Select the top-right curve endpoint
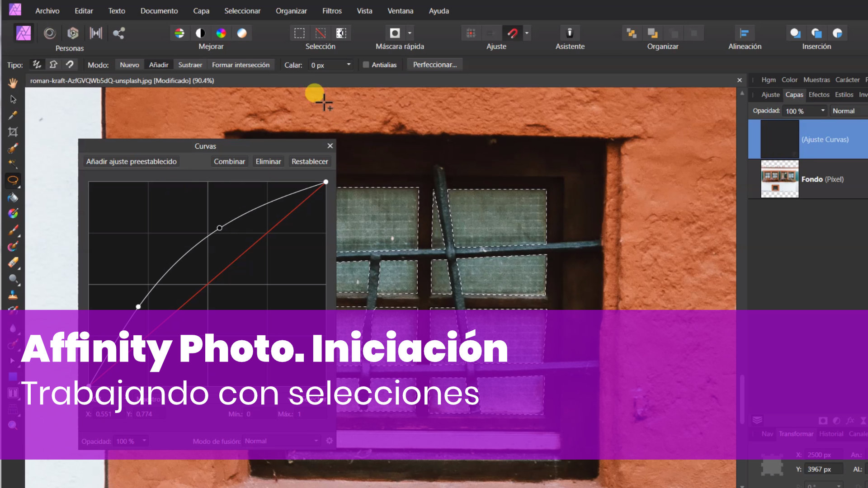Image resolution: width=868 pixels, height=488 pixels. 325,182
